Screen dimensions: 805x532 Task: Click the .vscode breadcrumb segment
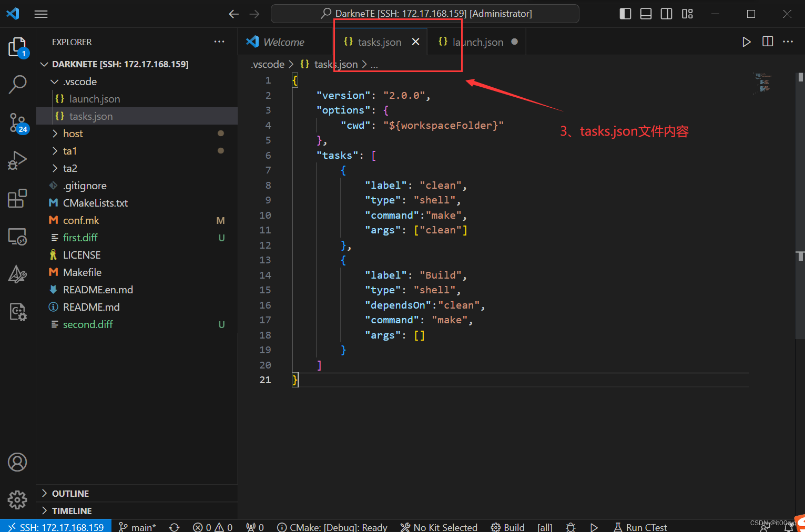[x=268, y=64]
